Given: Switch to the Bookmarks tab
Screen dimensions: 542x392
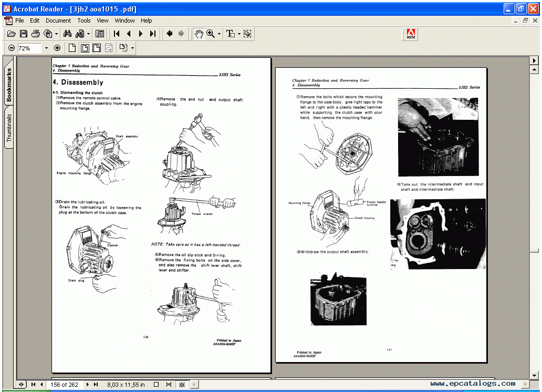Looking at the screenshot, I should tap(8, 84).
